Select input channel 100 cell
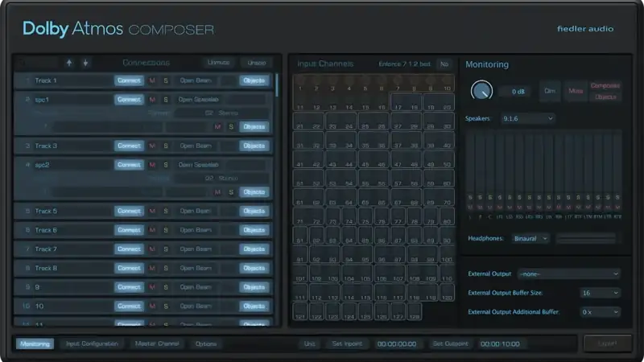 [x=447, y=255]
